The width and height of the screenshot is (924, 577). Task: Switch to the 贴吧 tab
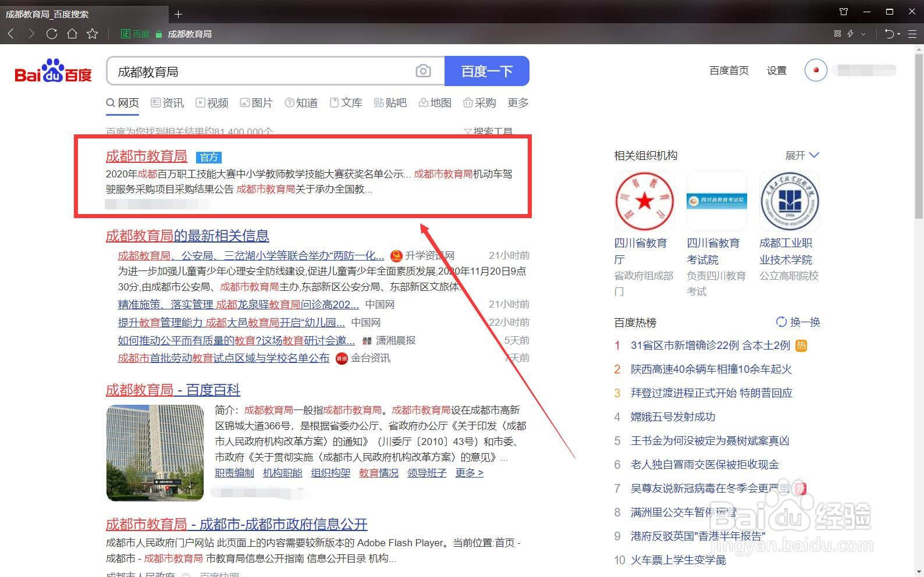(390, 103)
